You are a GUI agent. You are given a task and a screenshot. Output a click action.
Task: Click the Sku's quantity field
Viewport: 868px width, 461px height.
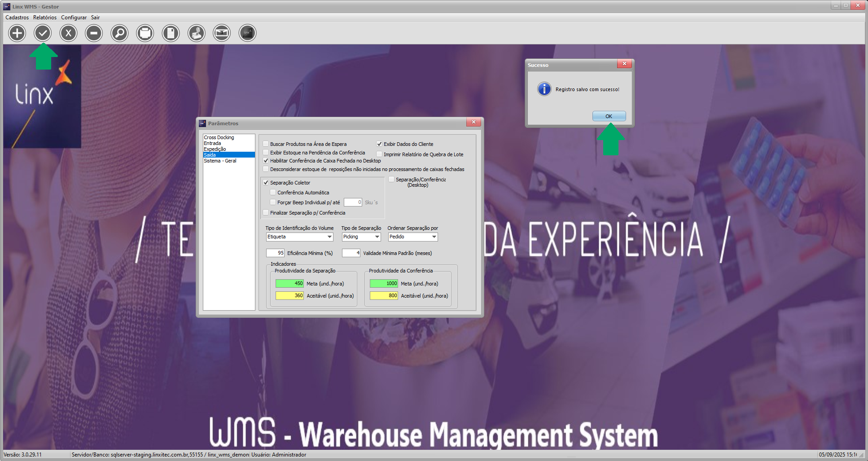[x=353, y=202]
